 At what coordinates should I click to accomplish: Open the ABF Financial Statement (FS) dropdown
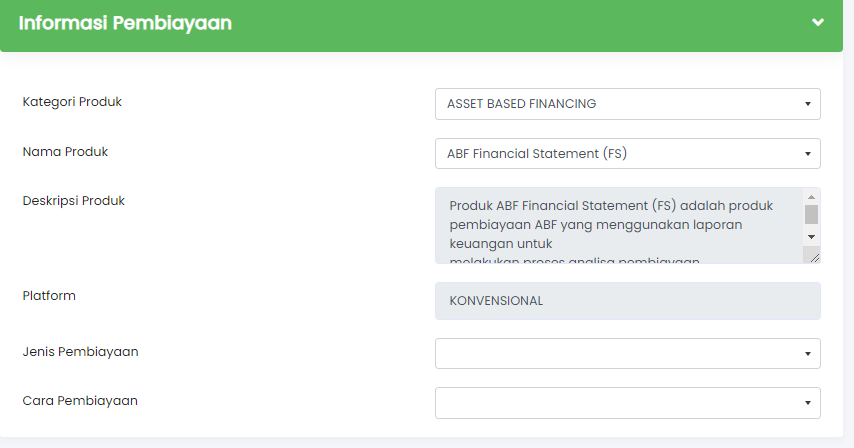click(627, 154)
